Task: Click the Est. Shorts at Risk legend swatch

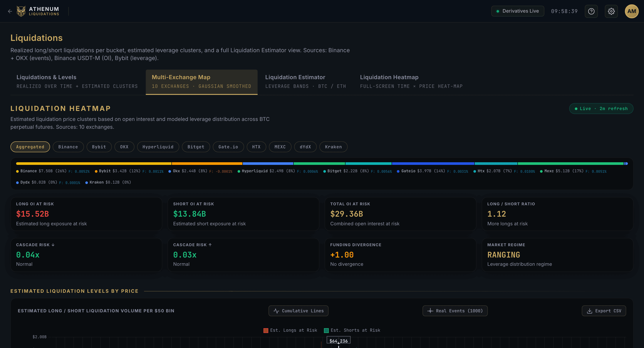Action: [326, 331]
